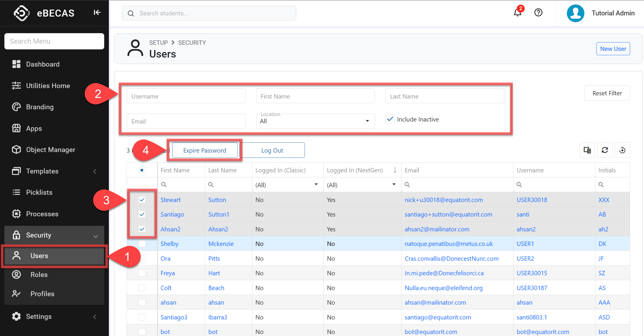
Task: Click the Logged In (NextGen) sort arrow
Action: [x=395, y=170]
